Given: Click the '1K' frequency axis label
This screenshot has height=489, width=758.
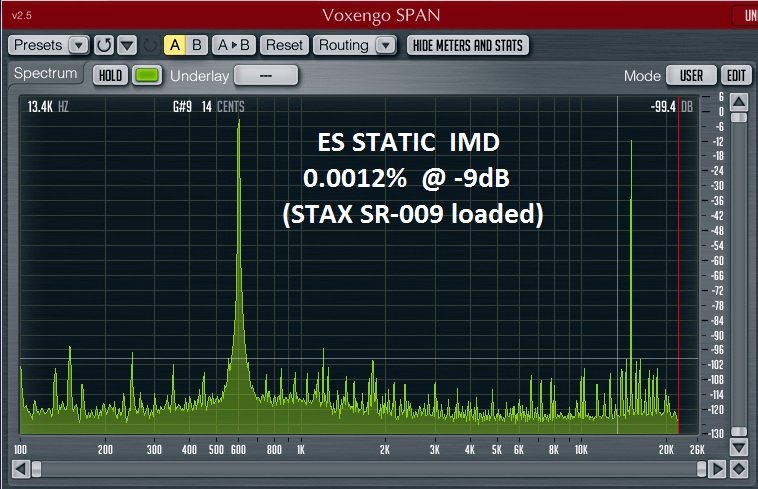Looking at the screenshot, I should (301, 450).
